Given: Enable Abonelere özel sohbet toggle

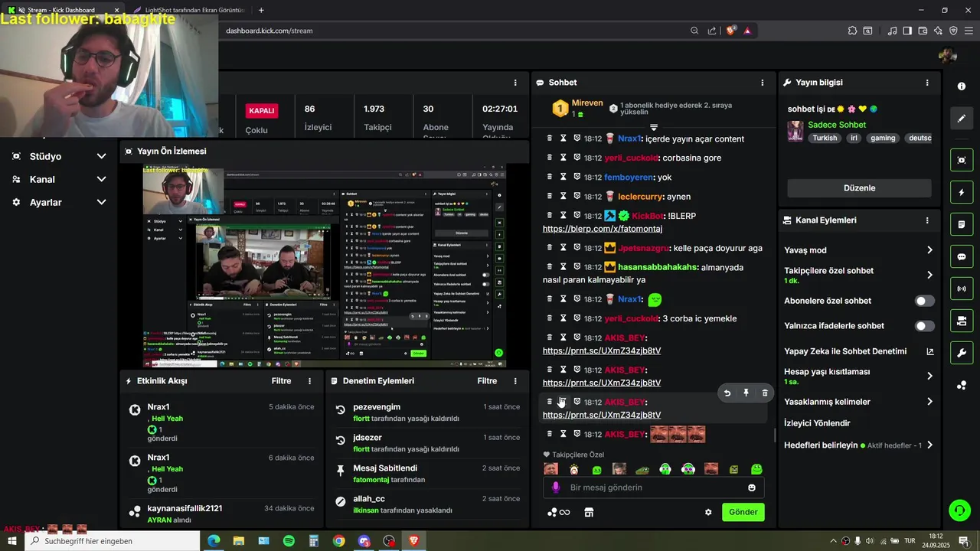Looking at the screenshot, I should pos(925,301).
